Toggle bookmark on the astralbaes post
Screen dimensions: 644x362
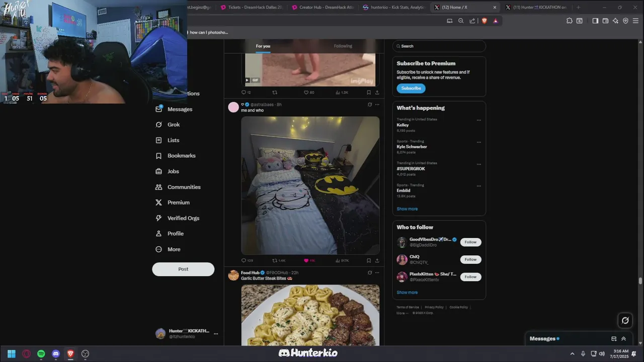coord(369,260)
